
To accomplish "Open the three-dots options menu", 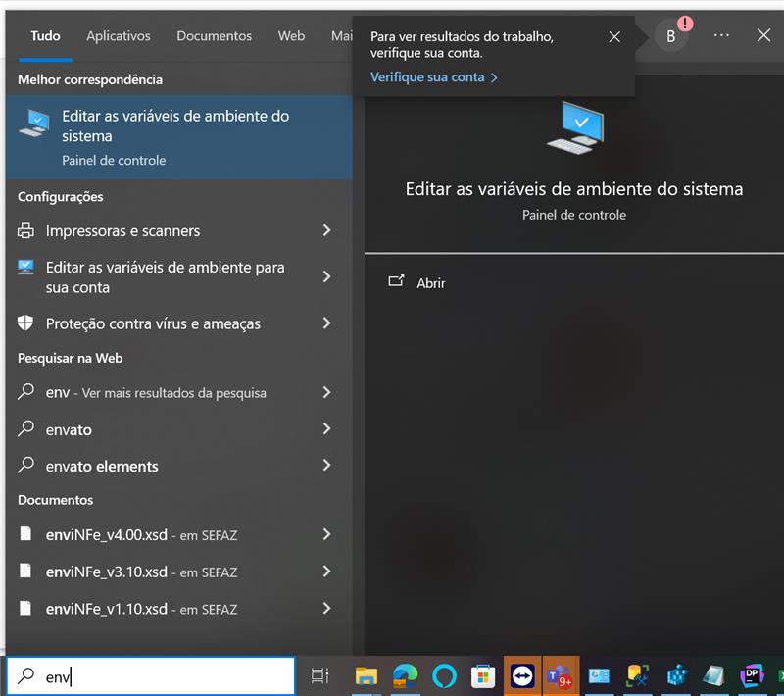I will coord(721,35).
